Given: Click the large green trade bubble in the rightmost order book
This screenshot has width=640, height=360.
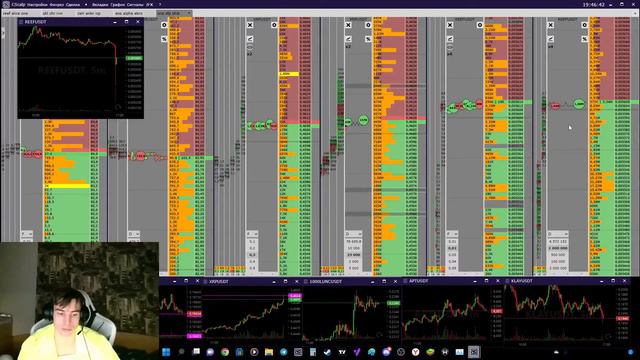Looking at the screenshot, I should [579, 104].
